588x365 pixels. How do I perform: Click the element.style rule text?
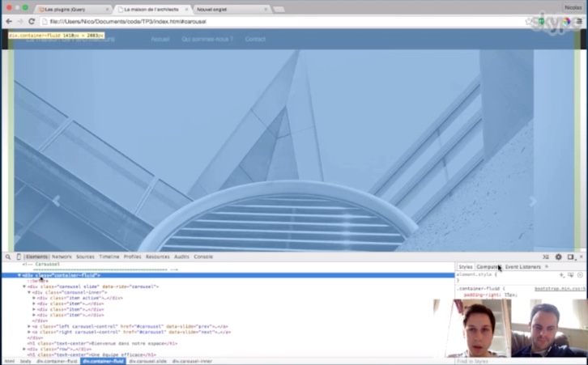(476, 274)
